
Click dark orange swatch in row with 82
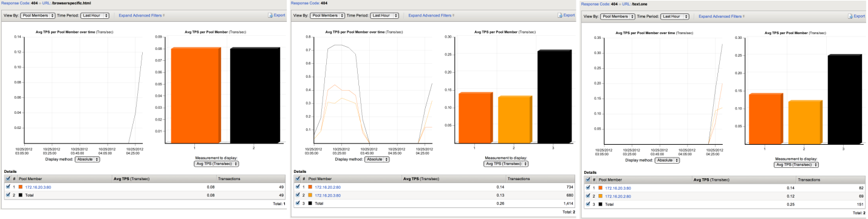601,188
